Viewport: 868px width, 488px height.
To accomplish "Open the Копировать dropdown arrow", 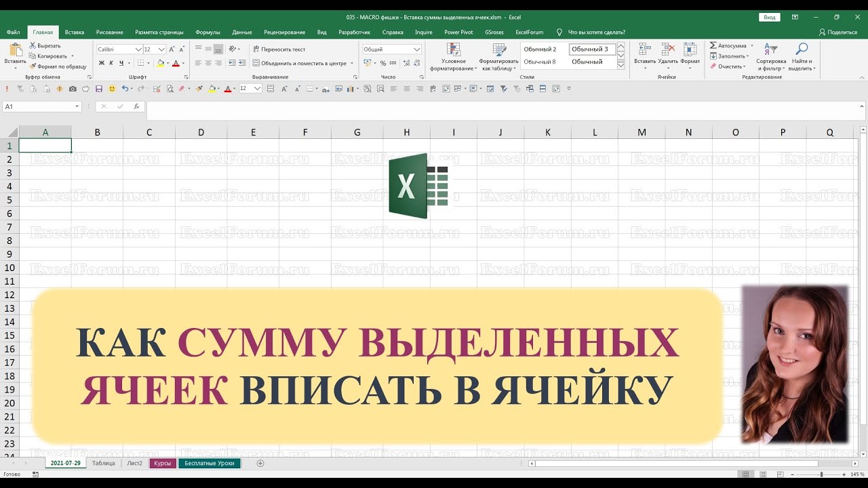I will click(x=73, y=56).
